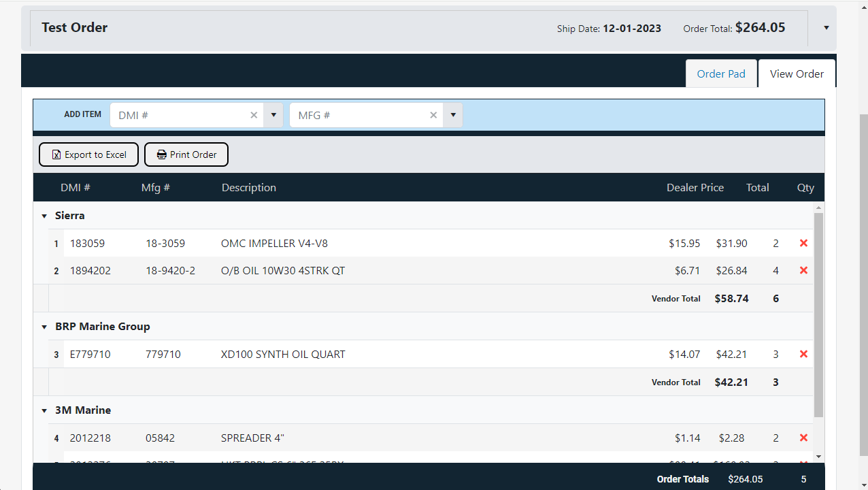The image size is (868, 490).
Task: Click the SPREADER 4" description
Action: click(x=252, y=438)
